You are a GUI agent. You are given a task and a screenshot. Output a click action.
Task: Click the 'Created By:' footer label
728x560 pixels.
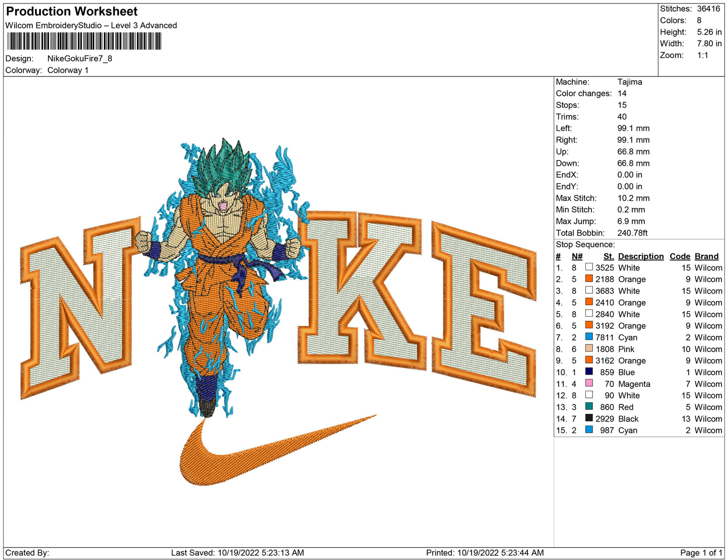[27, 552]
